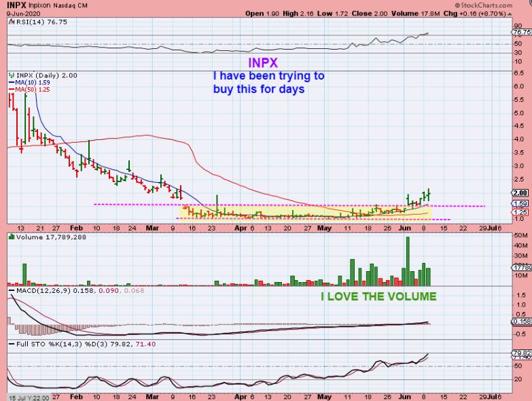Click the 50M volume axis label
Viewport: 532px width, 401px height.
click(521, 235)
